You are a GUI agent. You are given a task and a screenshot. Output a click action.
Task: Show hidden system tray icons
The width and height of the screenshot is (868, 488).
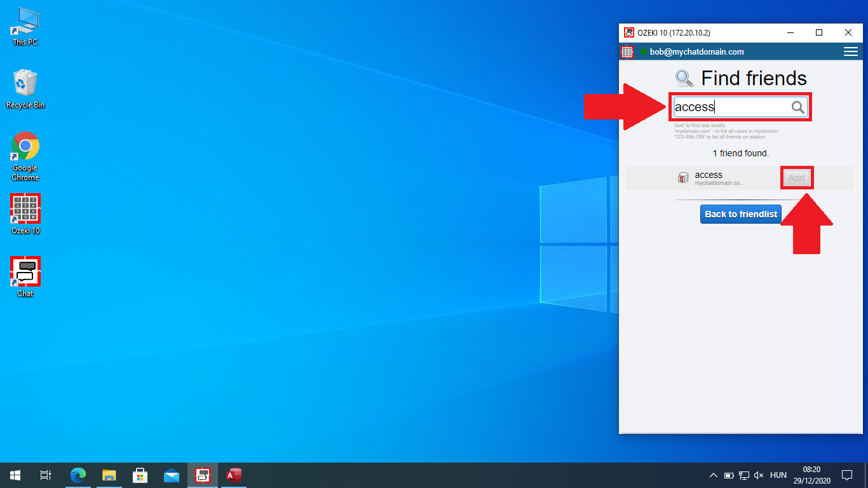714,475
